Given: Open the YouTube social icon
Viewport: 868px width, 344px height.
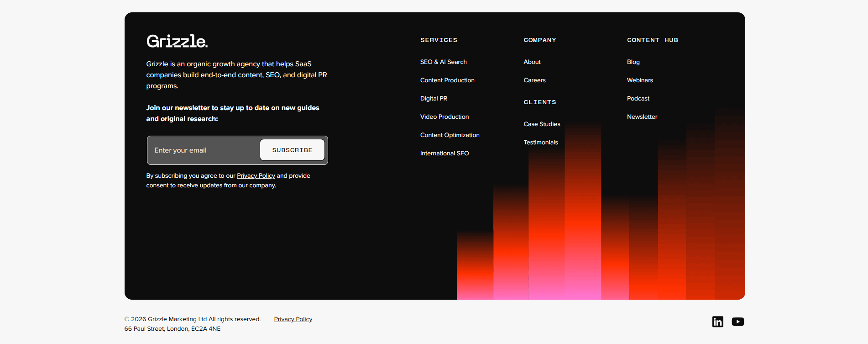Looking at the screenshot, I should [x=737, y=322].
